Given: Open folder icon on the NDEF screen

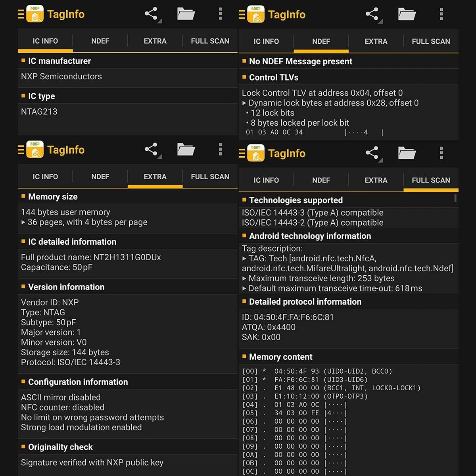Looking at the screenshot, I should click(407, 14).
